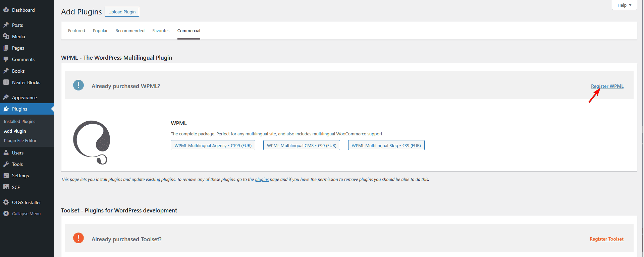The image size is (644, 257).
Task: Click the SCF icon in sidebar
Action: pyautogui.click(x=6, y=187)
